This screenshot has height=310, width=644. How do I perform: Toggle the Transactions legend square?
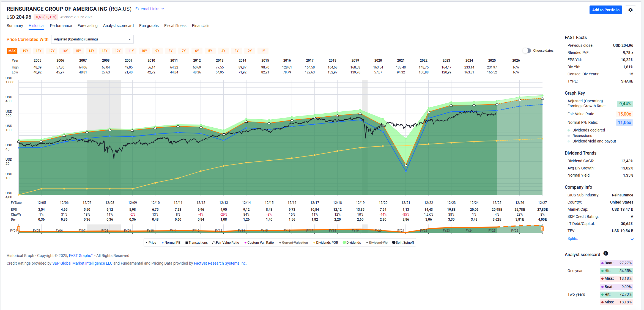[x=187, y=243]
